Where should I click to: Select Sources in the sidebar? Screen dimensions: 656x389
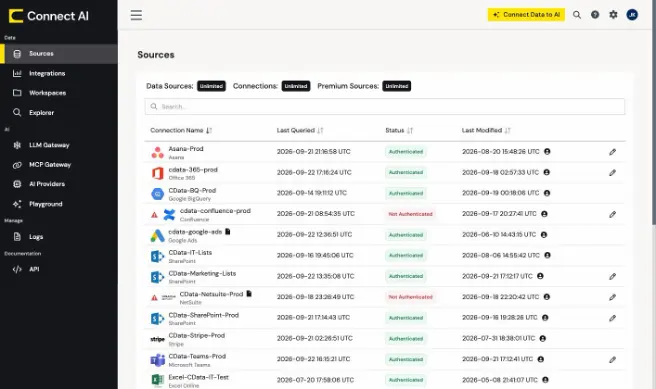click(x=59, y=54)
